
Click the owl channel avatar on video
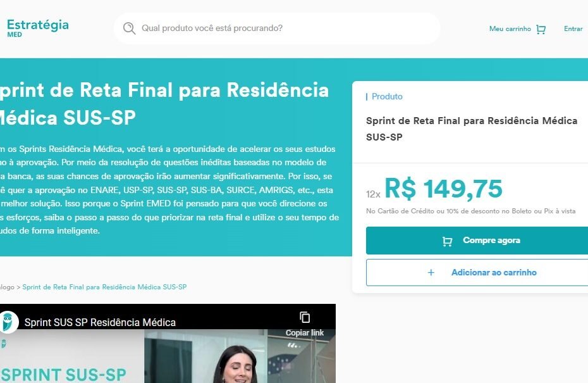[8, 322]
